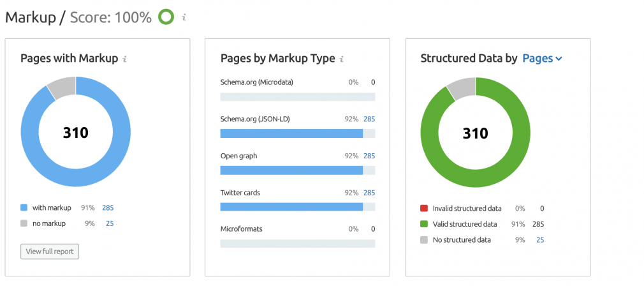644x286 pixels.
Task: Click the blue with markup legend swatch
Action: (x=24, y=208)
